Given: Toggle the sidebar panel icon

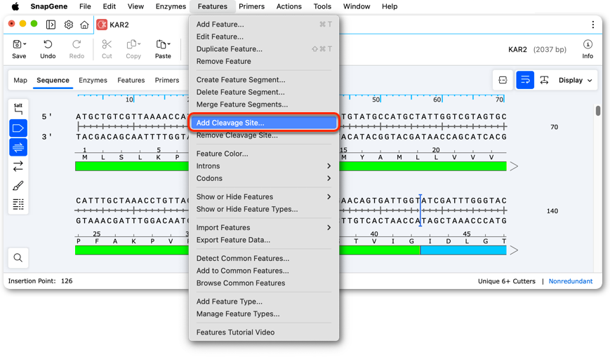Looking at the screenshot, I should pyautogui.click(x=51, y=25).
